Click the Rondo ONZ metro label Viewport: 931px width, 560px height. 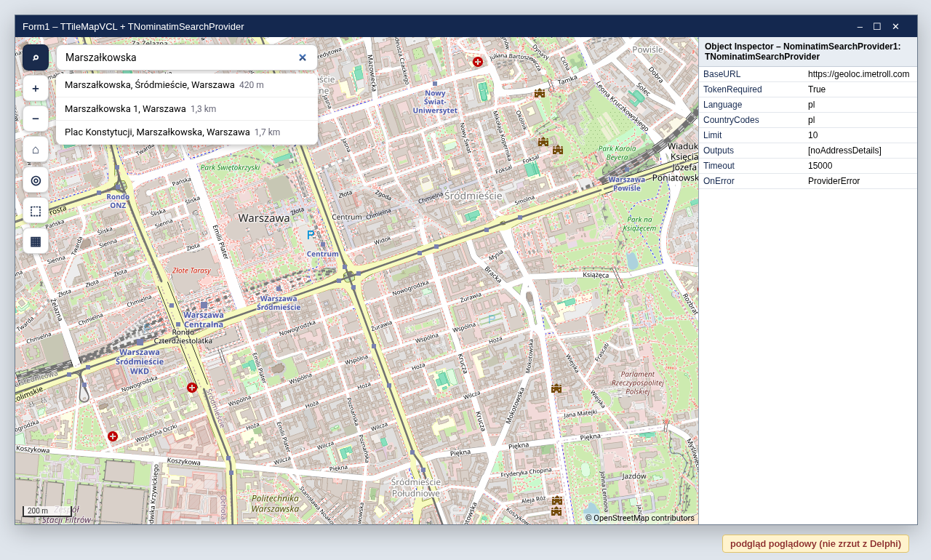118,201
